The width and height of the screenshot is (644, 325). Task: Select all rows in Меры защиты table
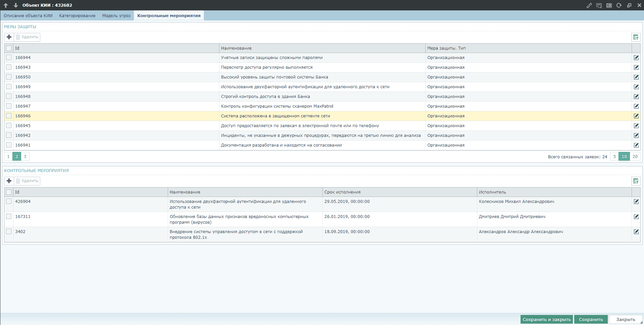point(9,48)
